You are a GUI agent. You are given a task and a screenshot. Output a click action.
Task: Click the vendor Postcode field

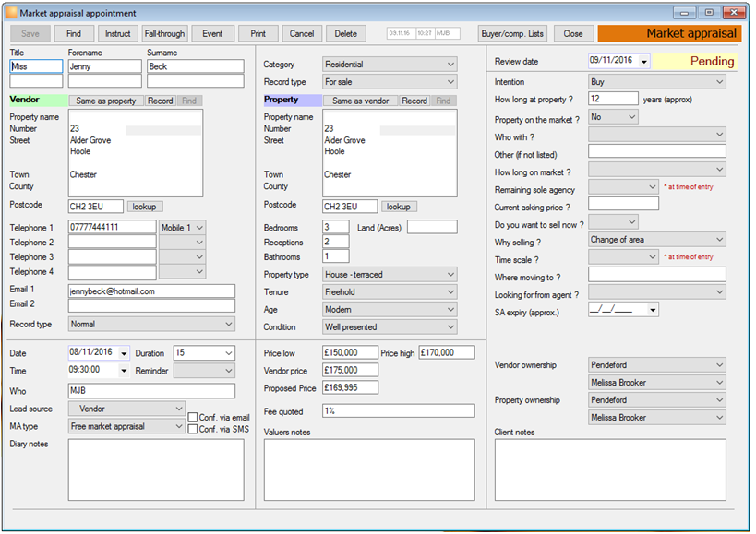coord(95,207)
